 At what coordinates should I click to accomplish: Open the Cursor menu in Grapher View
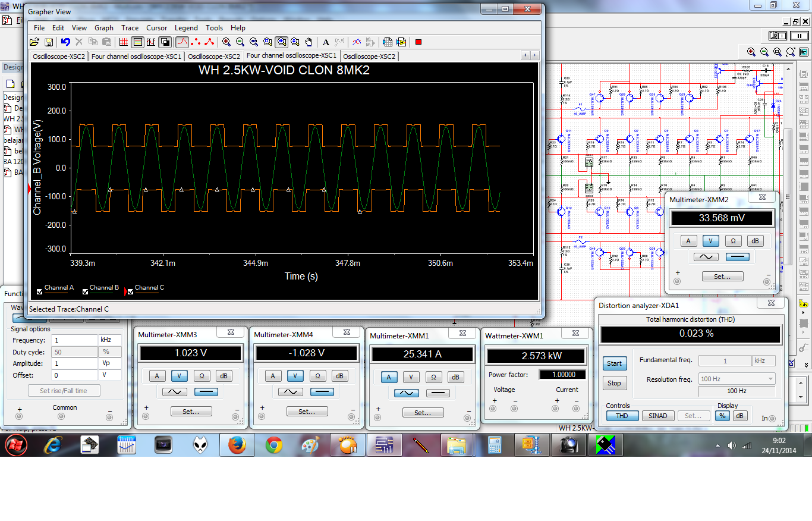point(157,28)
